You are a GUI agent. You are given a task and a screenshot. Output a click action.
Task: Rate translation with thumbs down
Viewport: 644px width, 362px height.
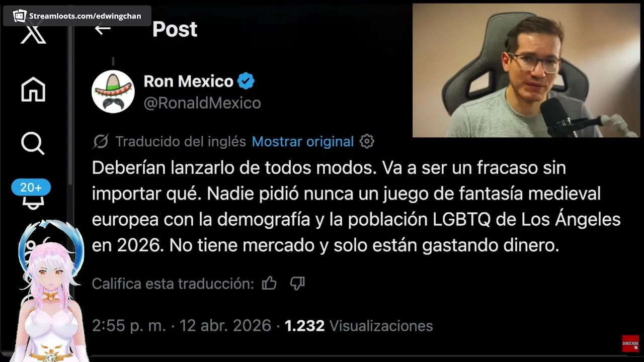(297, 284)
